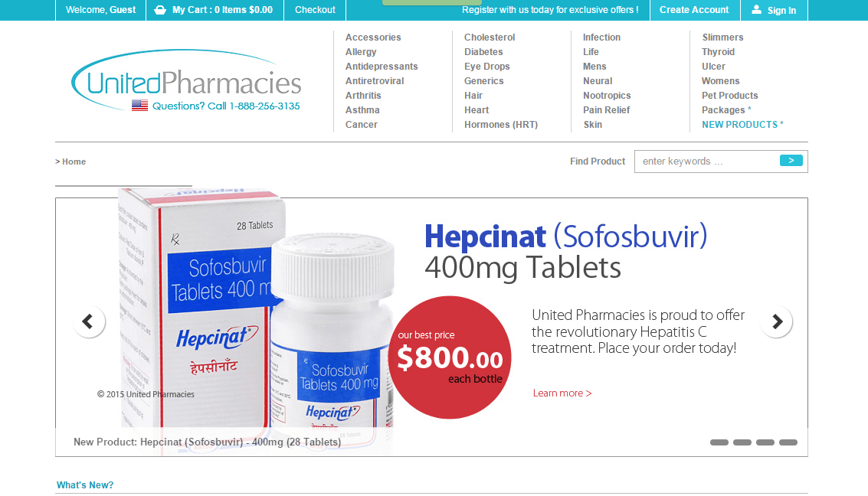Click the United Pharmacies logo
868x496 pixels.
187,80
